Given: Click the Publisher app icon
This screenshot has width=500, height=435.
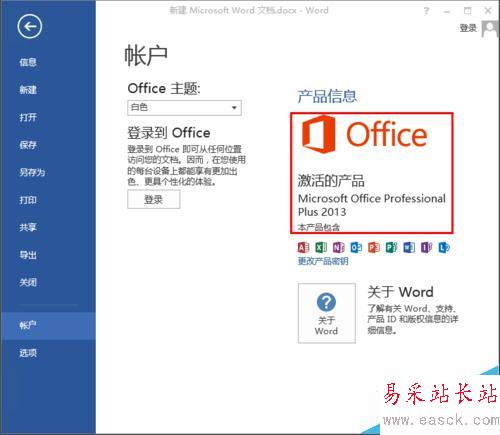Looking at the screenshot, I should [391, 247].
